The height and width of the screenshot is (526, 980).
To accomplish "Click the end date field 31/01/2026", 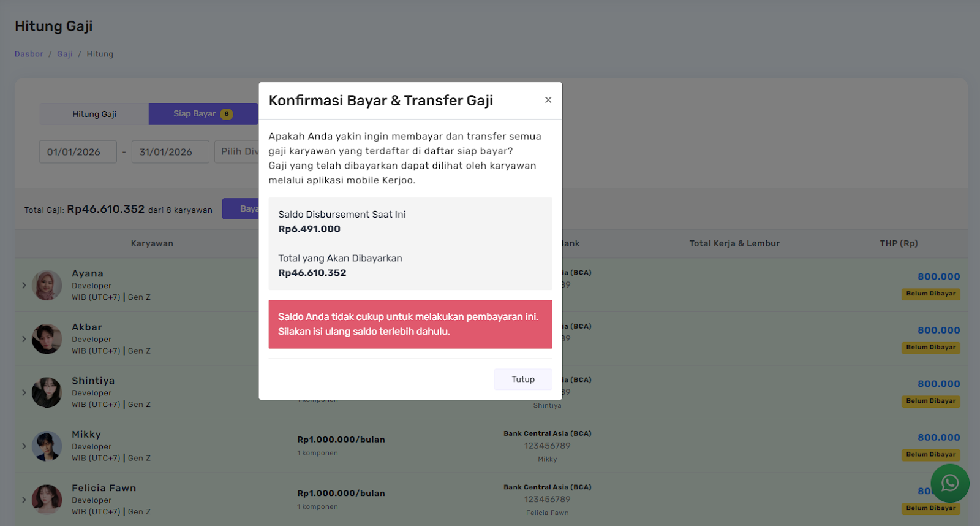I will coord(170,152).
